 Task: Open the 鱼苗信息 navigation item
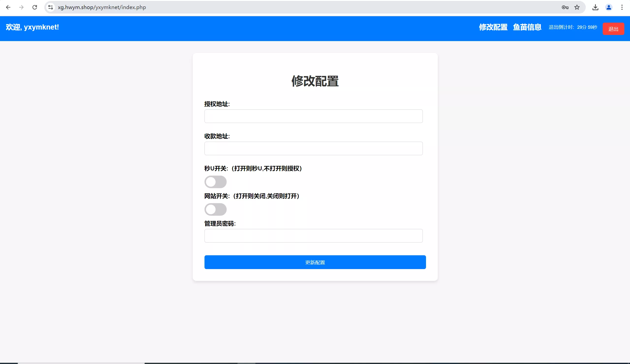527,27
